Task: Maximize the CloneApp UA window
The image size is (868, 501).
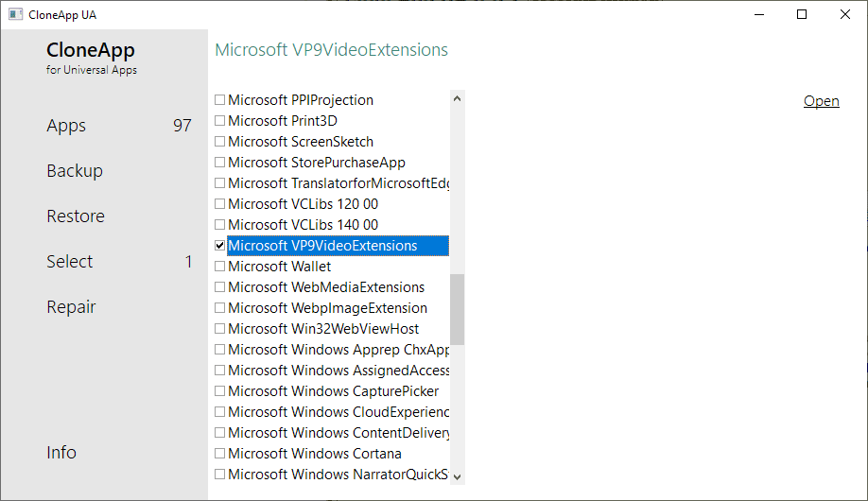Action: (x=802, y=14)
